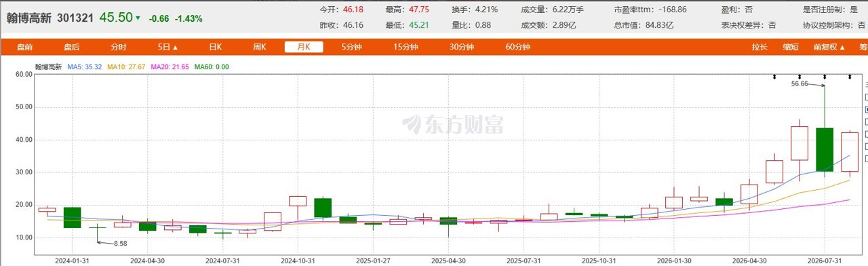Click the 最高 value 47.75

pos(420,9)
